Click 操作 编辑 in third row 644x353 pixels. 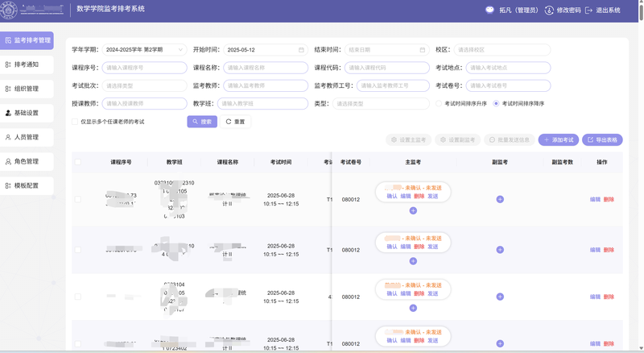coord(595,297)
